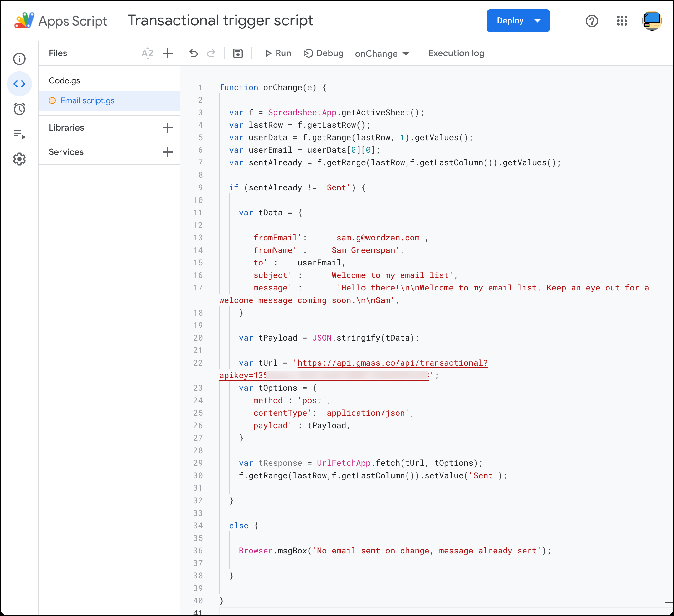674x616 pixels.
Task: Click the 'contentType' application/json line
Action: pos(331,413)
